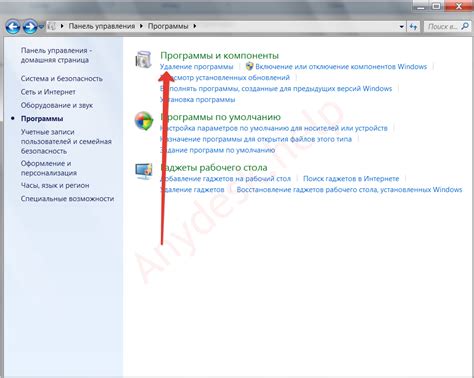Viewport: 474px width, 378px height.
Task: Click 'Поиск гаджетов в Интернете' link
Action: [351, 179]
